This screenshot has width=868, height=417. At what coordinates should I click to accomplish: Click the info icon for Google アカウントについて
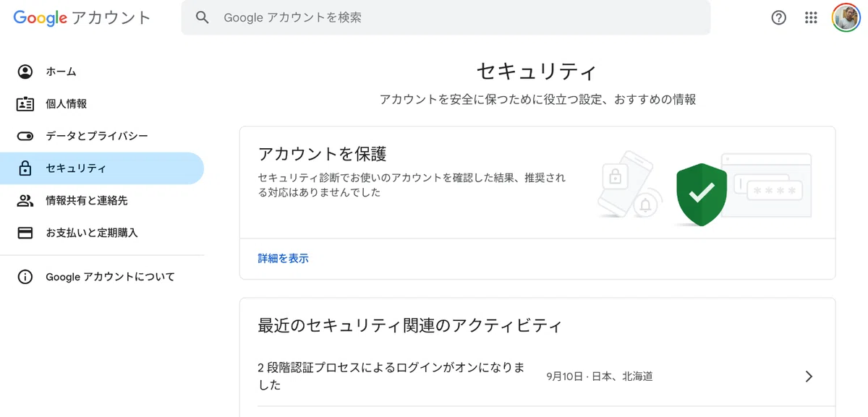tap(25, 277)
